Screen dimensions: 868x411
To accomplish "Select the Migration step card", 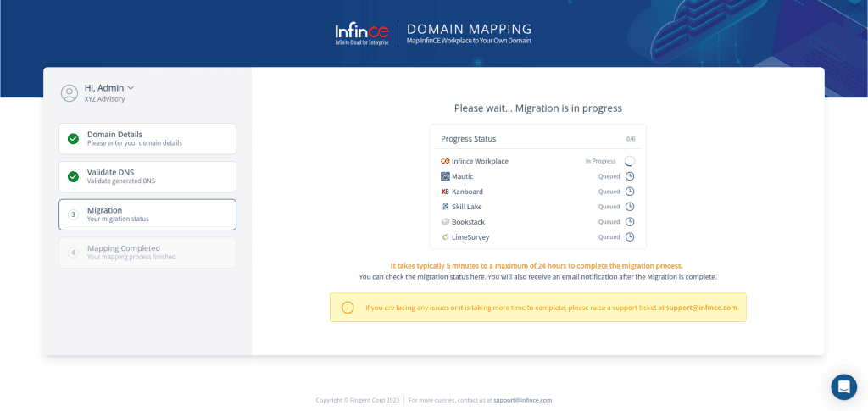I will [x=147, y=214].
